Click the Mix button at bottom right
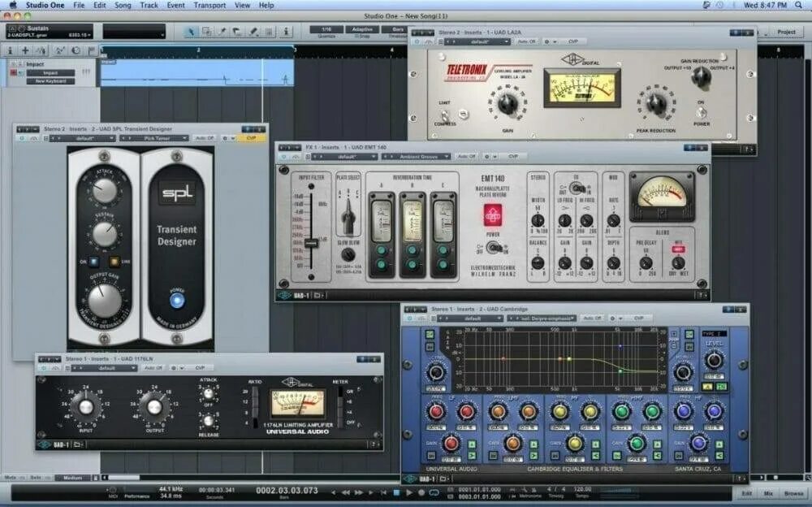This screenshot has height=507, width=812. click(x=768, y=493)
